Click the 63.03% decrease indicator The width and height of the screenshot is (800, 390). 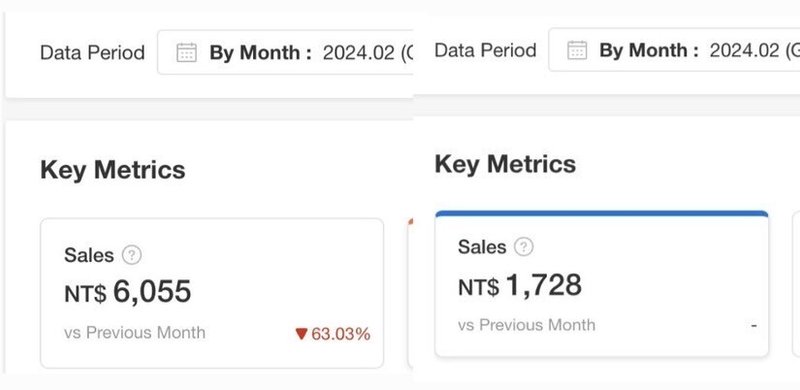point(333,334)
